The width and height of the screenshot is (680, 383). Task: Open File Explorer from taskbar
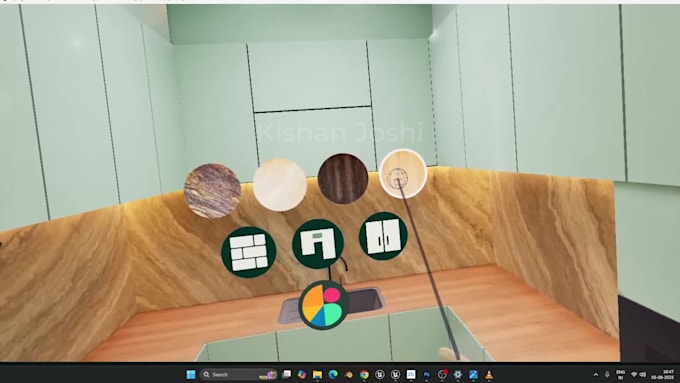tap(317, 374)
